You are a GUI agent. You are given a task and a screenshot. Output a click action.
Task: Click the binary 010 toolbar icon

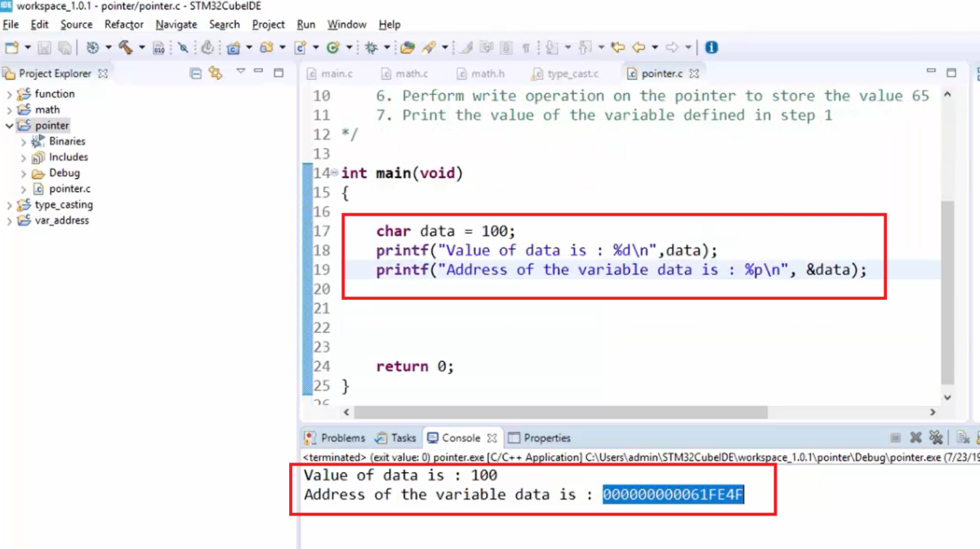158,48
